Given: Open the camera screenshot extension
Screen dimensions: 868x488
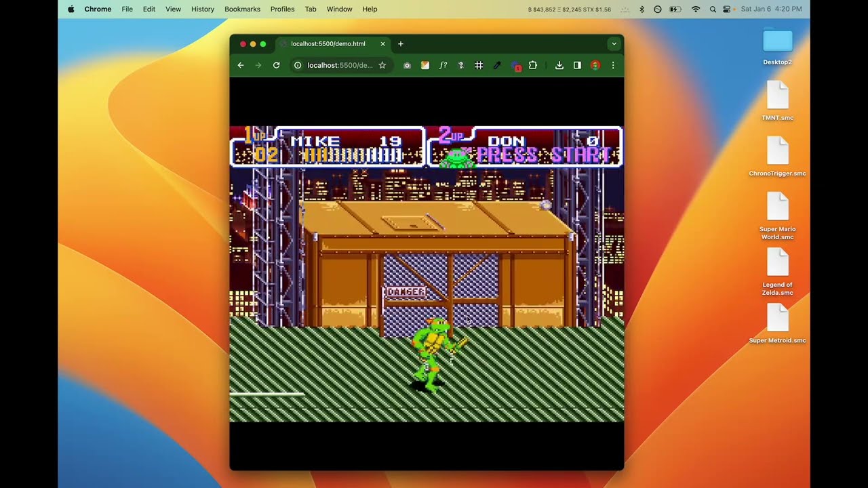Looking at the screenshot, I should pos(407,65).
